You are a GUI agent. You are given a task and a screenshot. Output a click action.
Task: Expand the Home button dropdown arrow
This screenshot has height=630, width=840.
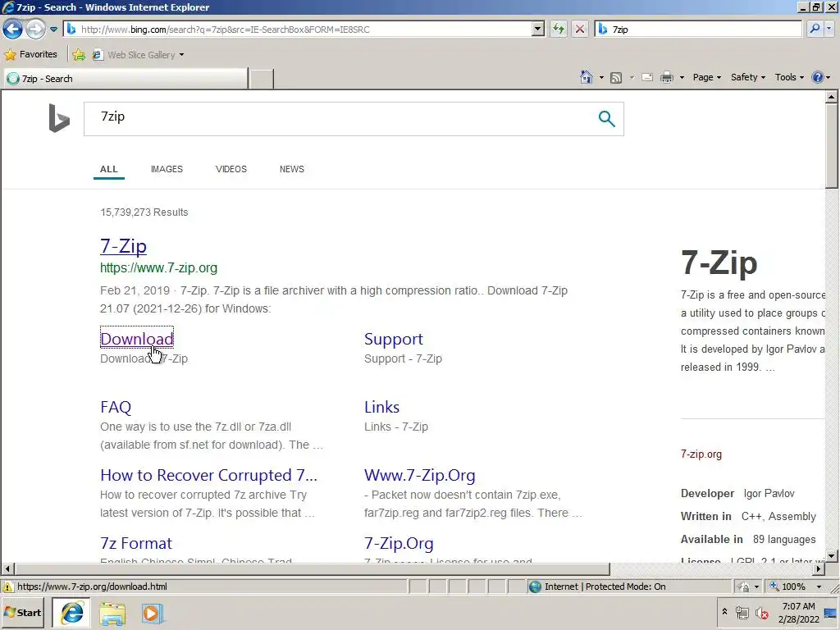pyautogui.click(x=601, y=78)
